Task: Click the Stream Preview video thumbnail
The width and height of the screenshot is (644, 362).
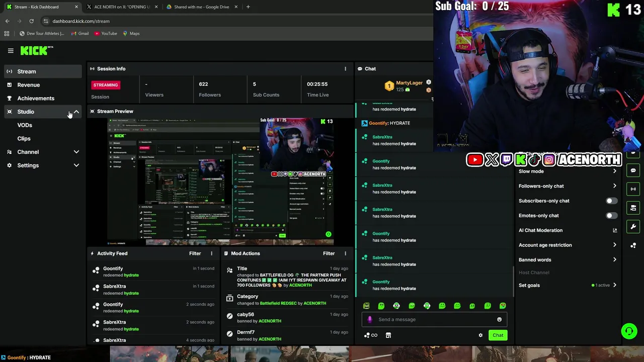Action: 220,182
